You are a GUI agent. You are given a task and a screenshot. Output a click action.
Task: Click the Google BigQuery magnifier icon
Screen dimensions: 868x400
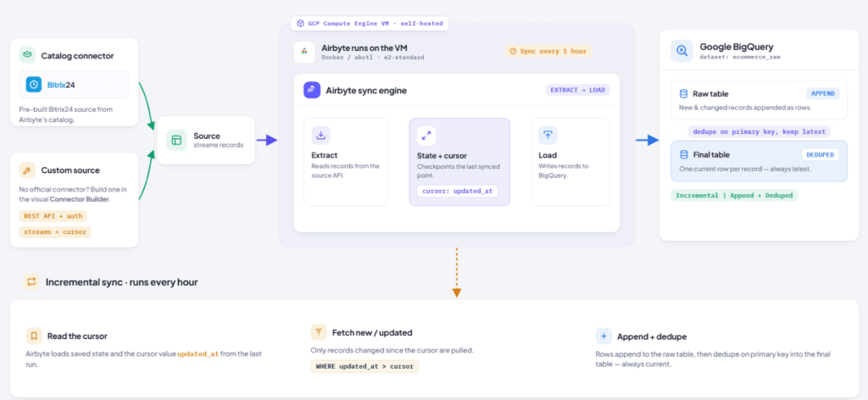[682, 51]
